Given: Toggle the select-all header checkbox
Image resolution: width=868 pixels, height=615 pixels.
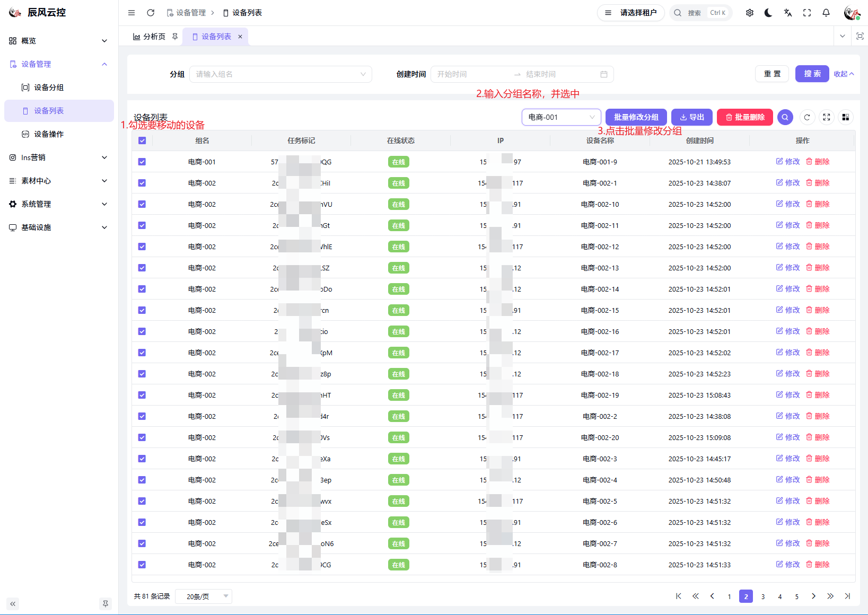Looking at the screenshot, I should (x=142, y=140).
